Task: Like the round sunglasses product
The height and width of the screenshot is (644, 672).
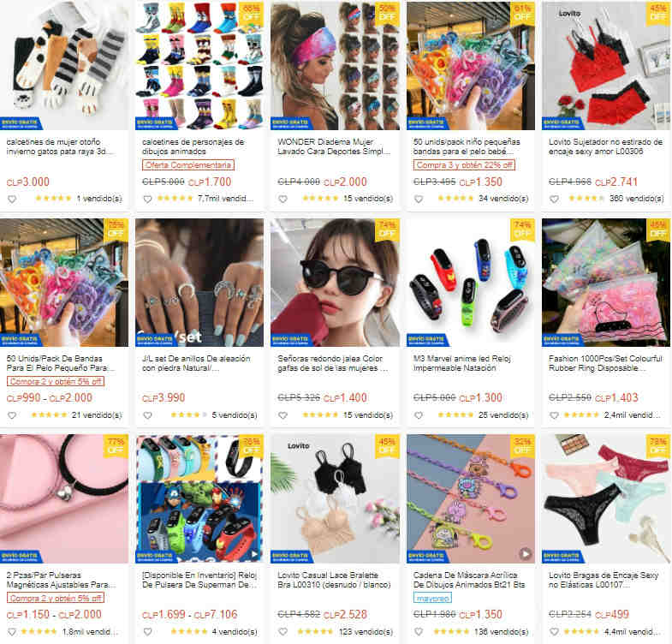Action: (x=282, y=415)
